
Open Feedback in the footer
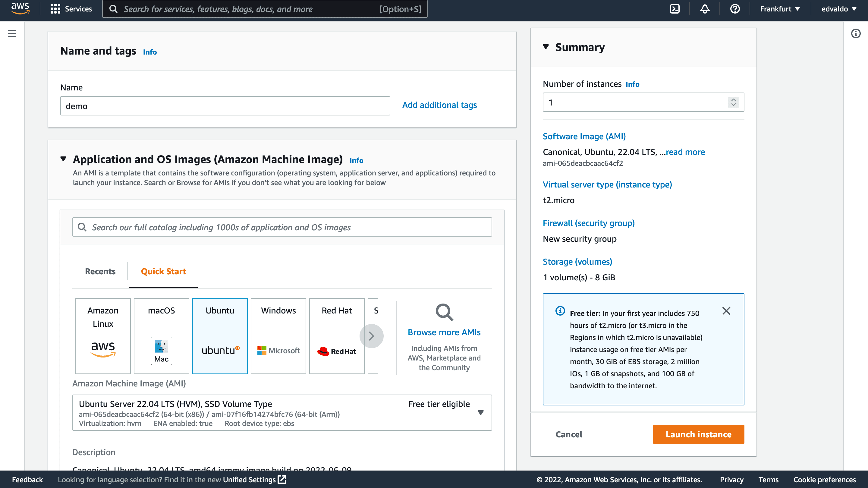tap(27, 479)
